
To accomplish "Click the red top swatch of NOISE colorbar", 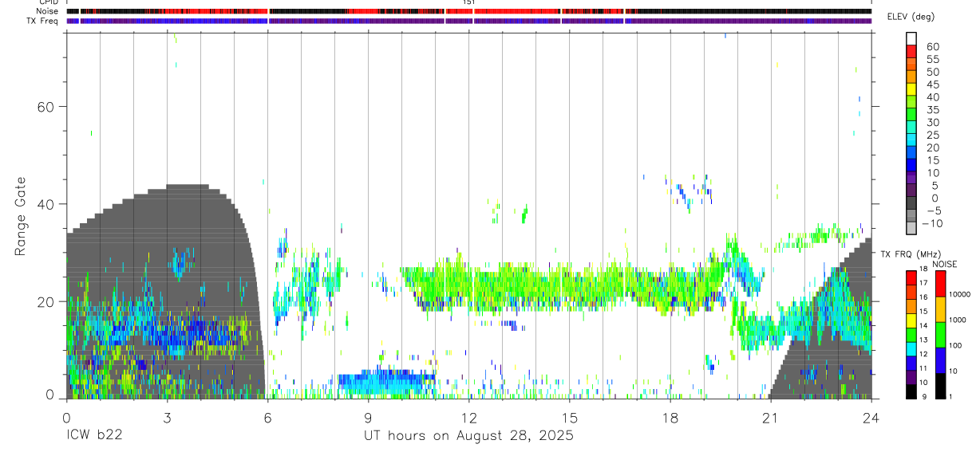I will (x=939, y=284).
